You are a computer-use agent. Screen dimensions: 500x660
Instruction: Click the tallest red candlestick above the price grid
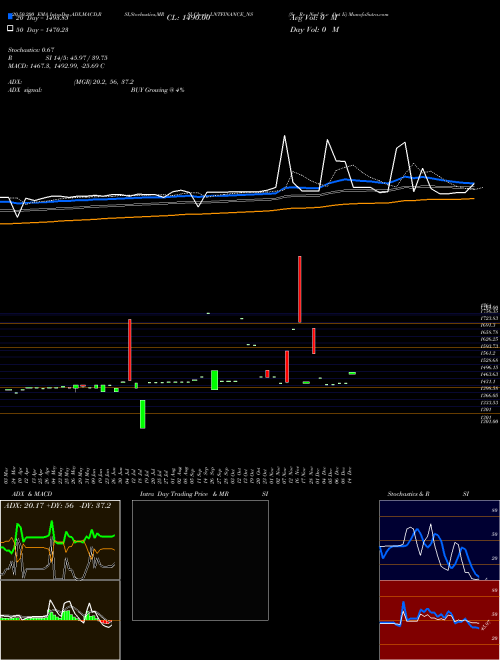tap(300, 289)
